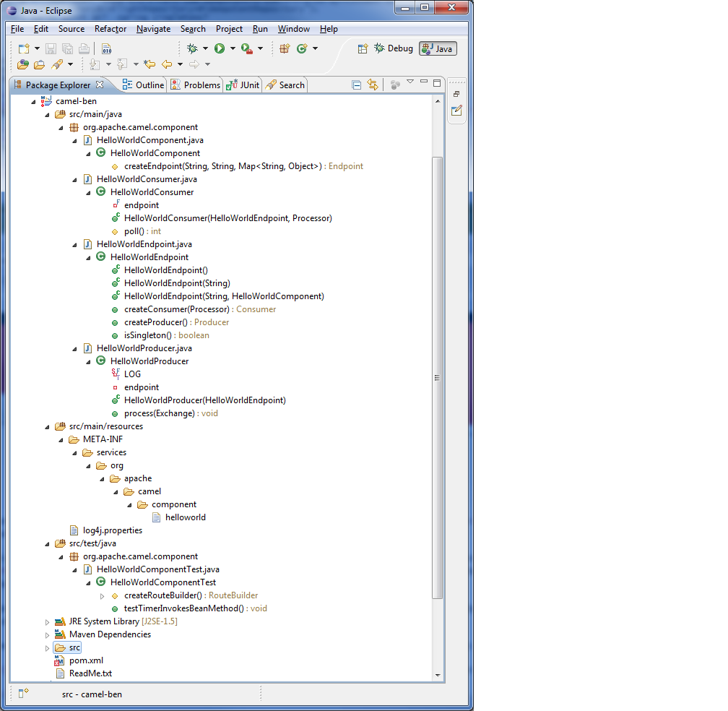Switch to the Problems tab
728x711 pixels.
[196, 85]
